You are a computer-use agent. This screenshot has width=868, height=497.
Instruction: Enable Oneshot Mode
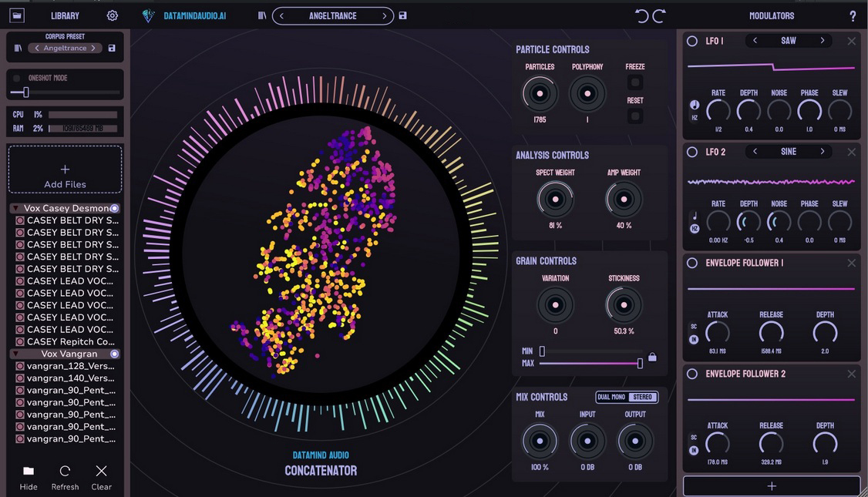click(x=17, y=78)
